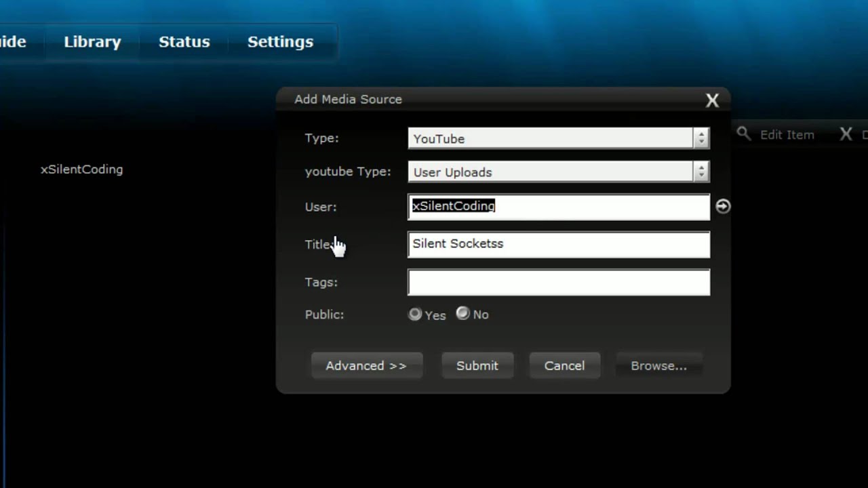Click the magnifier icon next to Edit Item
Image resolution: width=868 pixels, height=488 pixels.
point(744,134)
